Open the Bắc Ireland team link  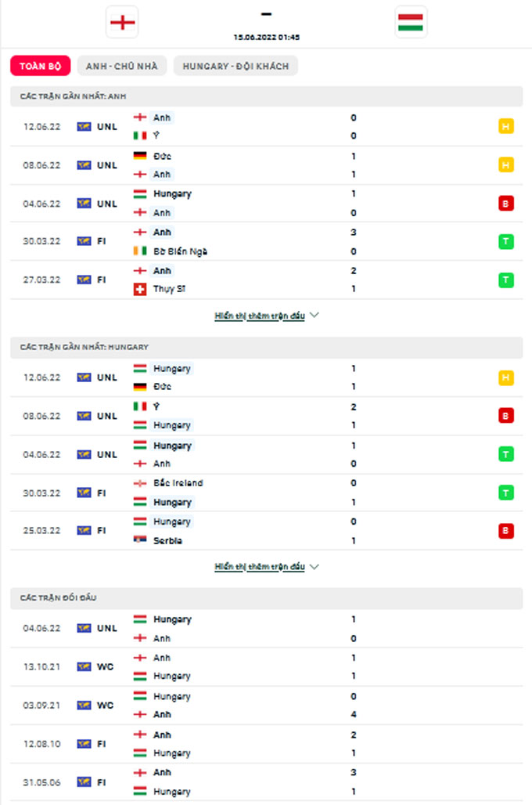(178, 483)
